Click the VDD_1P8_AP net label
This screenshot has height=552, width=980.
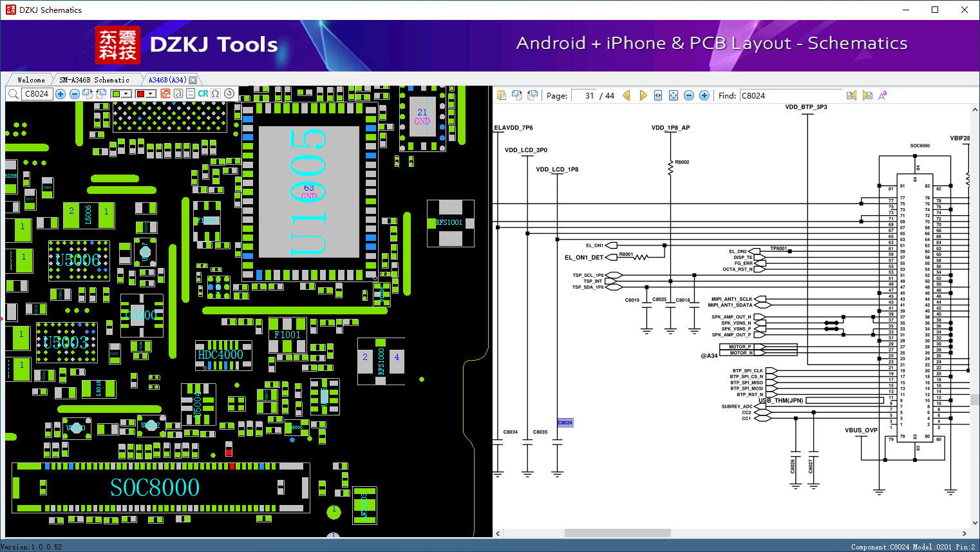(670, 128)
